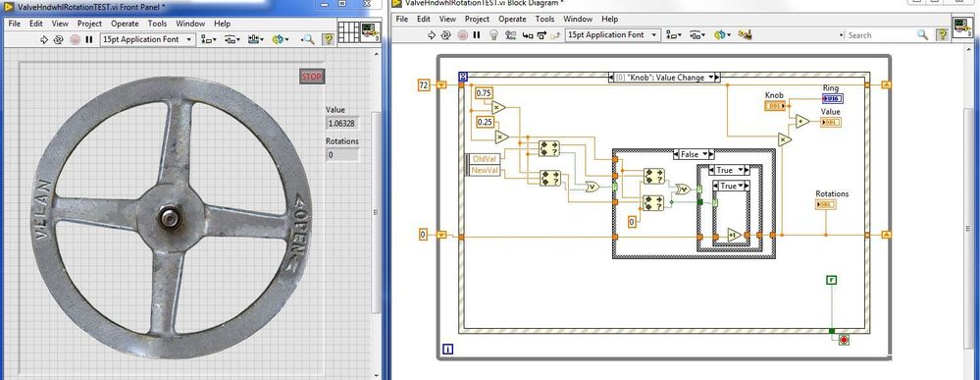Click Step Over in the block diagram toolbar
The height and width of the screenshot is (380, 980).
point(542,35)
